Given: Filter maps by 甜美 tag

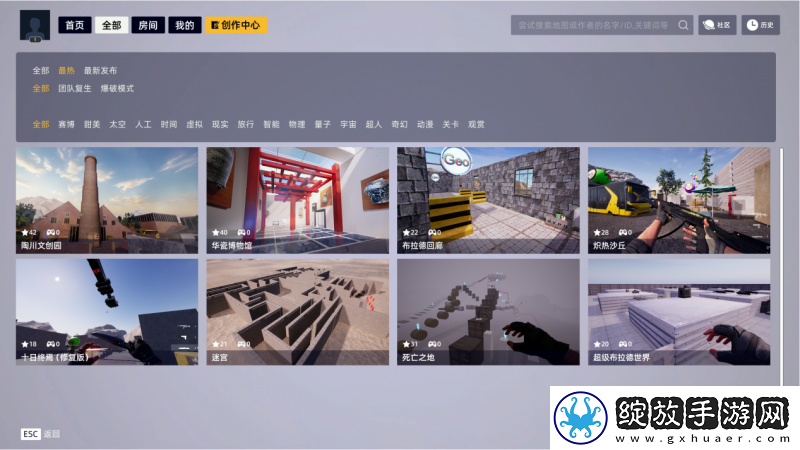Looking at the screenshot, I should (x=92, y=124).
